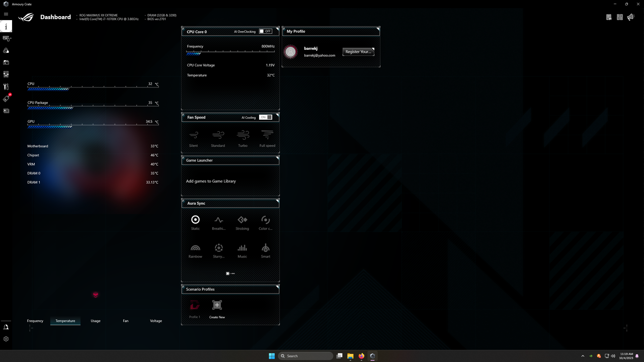Open the hamburger menu in the sidebar
Image resolution: width=644 pixels, height=362 pixels.
(x=6, y=14)
